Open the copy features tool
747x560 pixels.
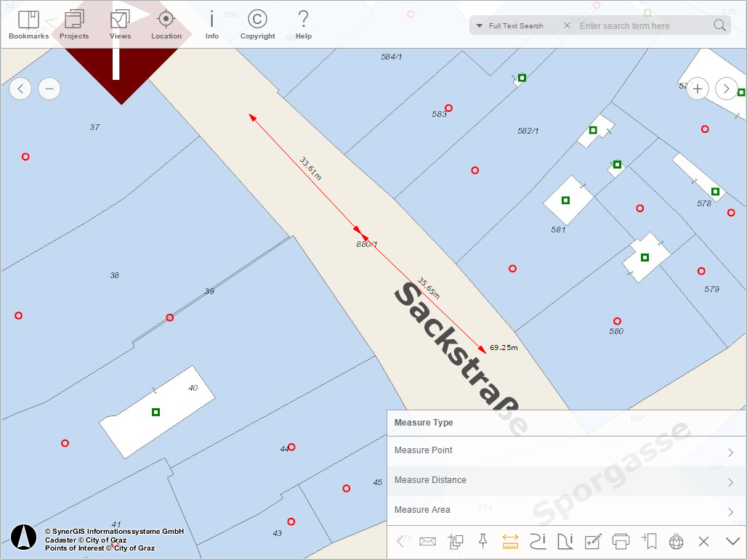point(456,541)
